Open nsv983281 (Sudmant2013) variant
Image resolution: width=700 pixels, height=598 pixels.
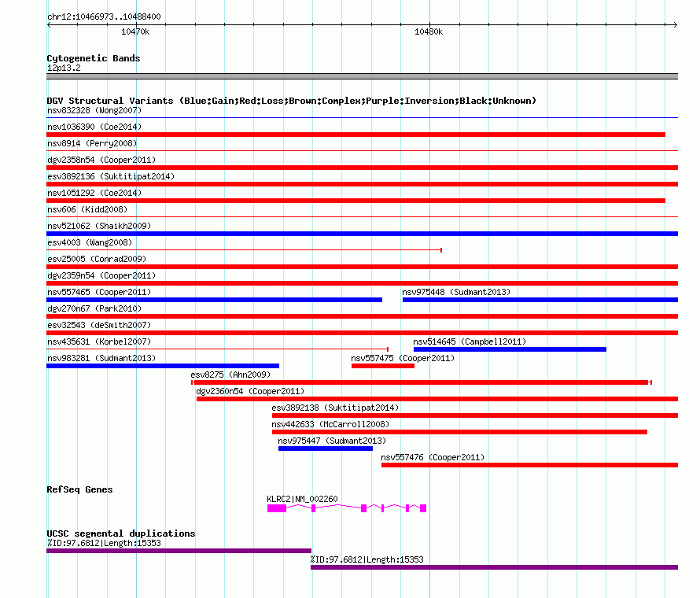click(163, 366)
